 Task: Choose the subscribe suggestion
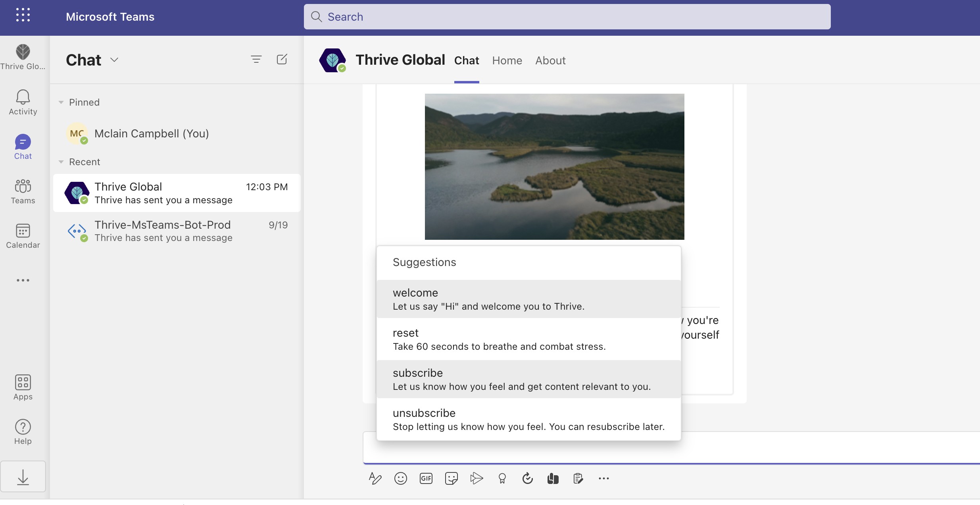529,379
